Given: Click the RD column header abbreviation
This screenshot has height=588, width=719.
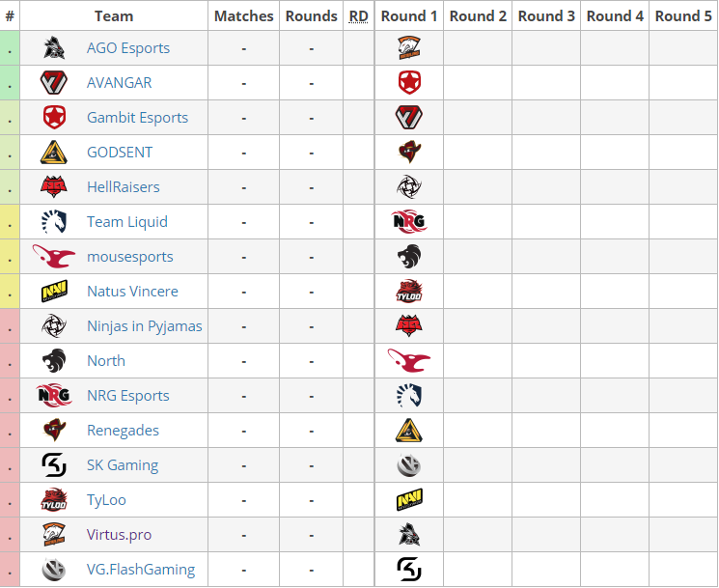Looking at the screenshot, I should coord(359,16).
